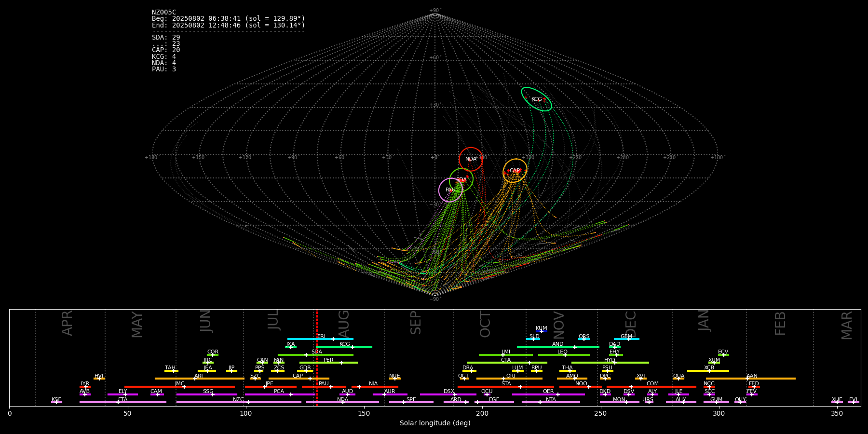
Task: Select the XCB shower bar in the timeline
Action: [708, 371]
